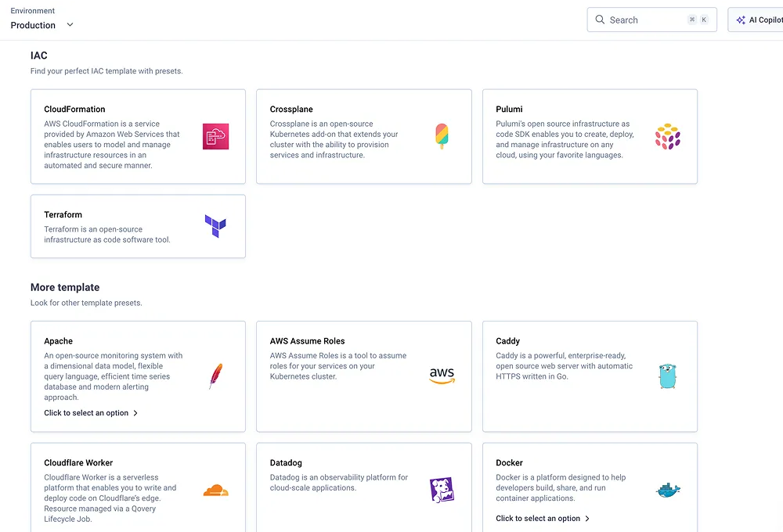Click the AWS logo in Assume Roles card
The width and height of the screenshot is (783, 532).
(x=442, y=376)
